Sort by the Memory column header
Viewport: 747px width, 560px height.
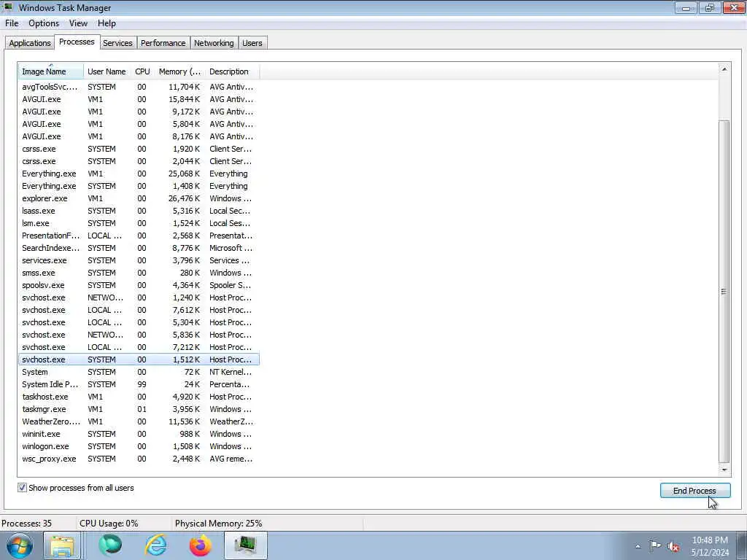(x=179, y=71)
